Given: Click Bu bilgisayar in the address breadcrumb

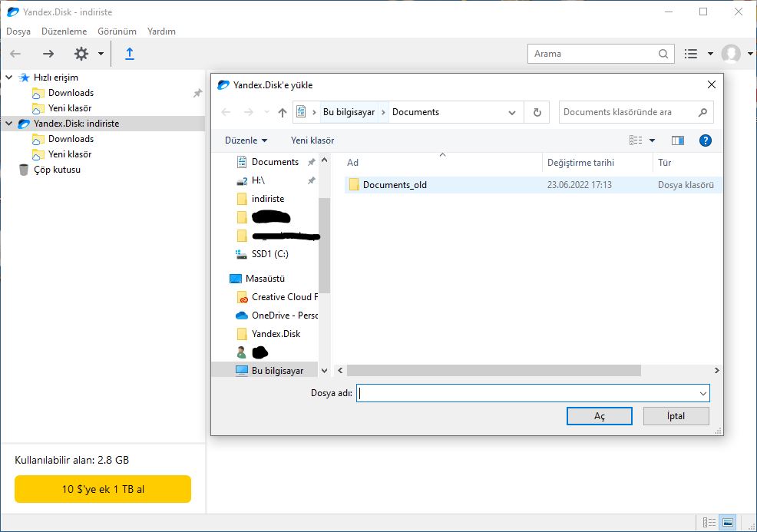Looking at the screenshot, I should tap(349, 112).
